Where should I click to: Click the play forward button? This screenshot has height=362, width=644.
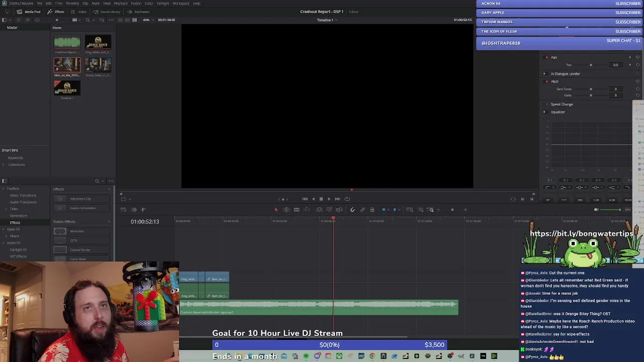point(329,199)
